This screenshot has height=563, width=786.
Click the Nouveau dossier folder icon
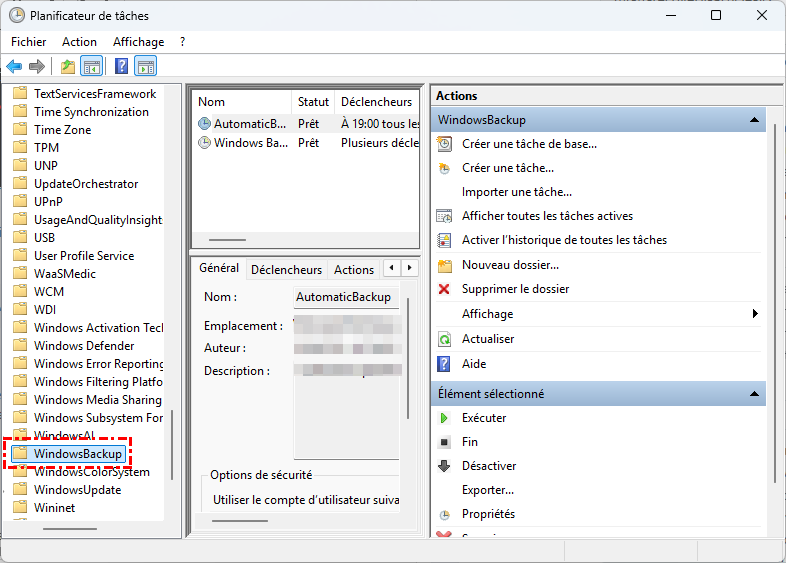(445, 265)
